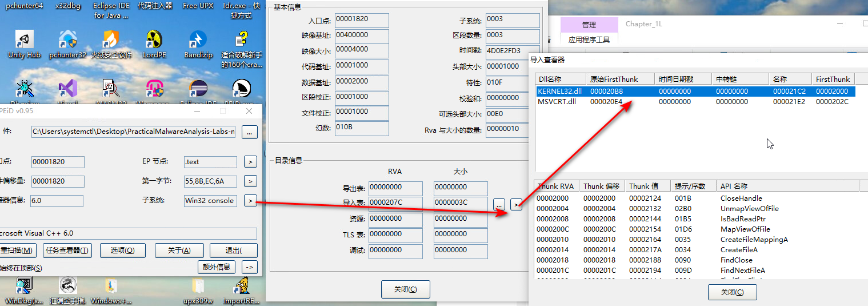Open disassembler arrow next to 55,8B,EC,6A
Screen dimensions: 868x306
click(250, 181)
